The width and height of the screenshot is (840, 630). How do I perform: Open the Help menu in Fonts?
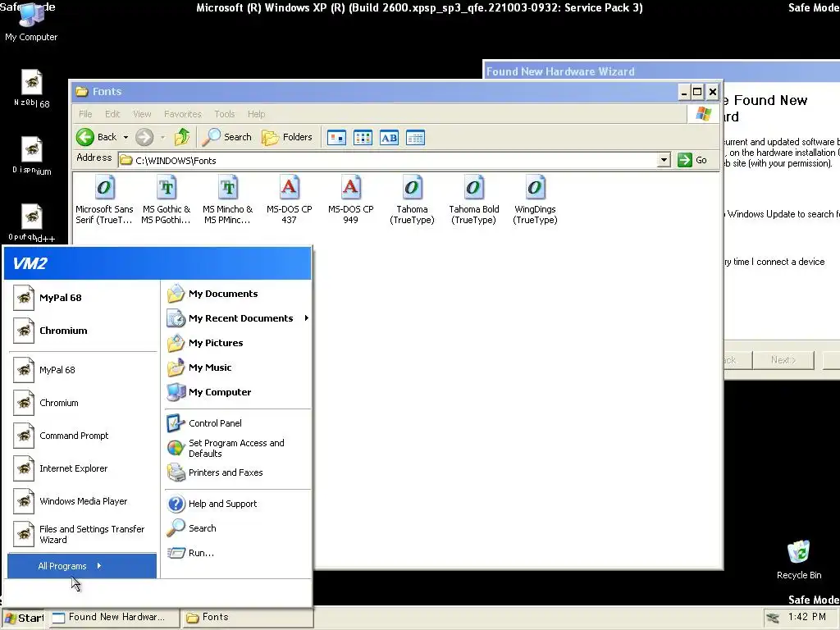(256, 114)
